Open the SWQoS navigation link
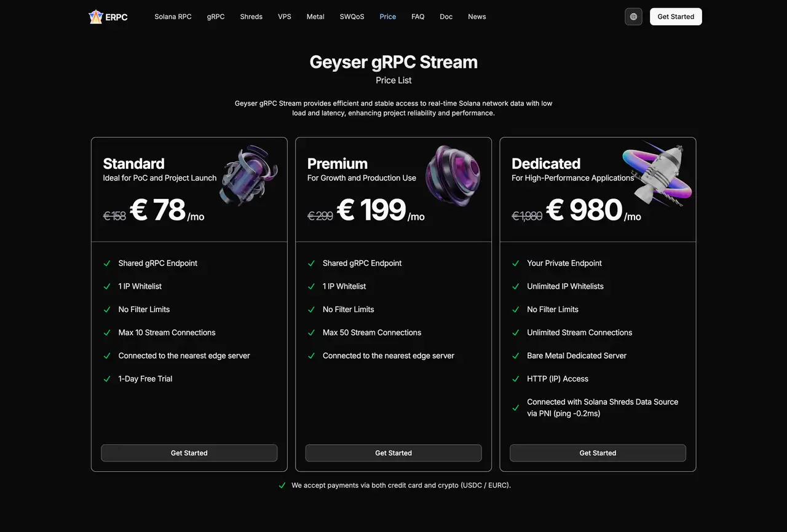 click(x=352, y=17)
